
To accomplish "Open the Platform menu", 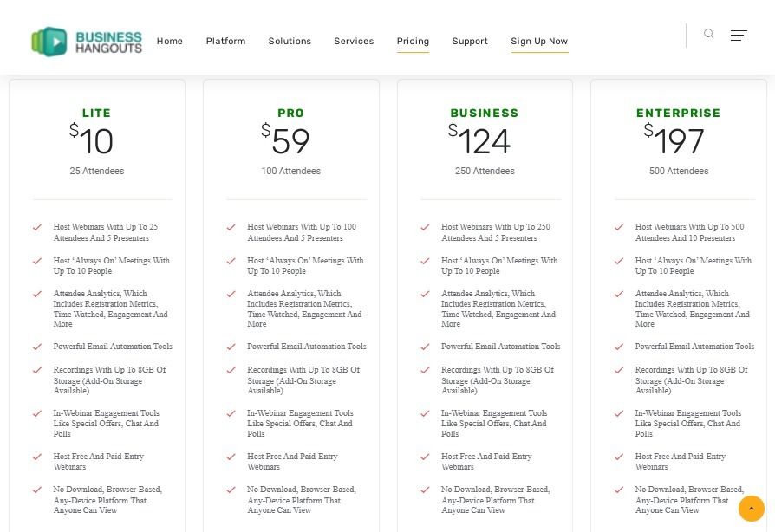I will pyautogui.click(x=225, y=41).
